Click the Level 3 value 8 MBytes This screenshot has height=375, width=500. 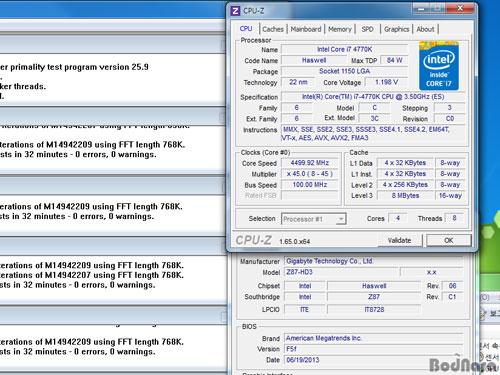point(405,196)
